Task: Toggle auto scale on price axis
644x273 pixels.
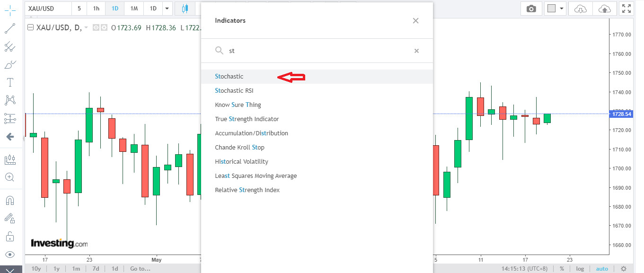Action: [x=602, y=269]
